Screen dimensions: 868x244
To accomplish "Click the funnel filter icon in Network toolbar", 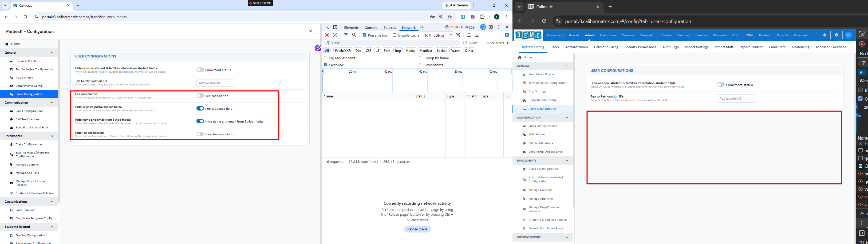I will (x=346, y=35).
